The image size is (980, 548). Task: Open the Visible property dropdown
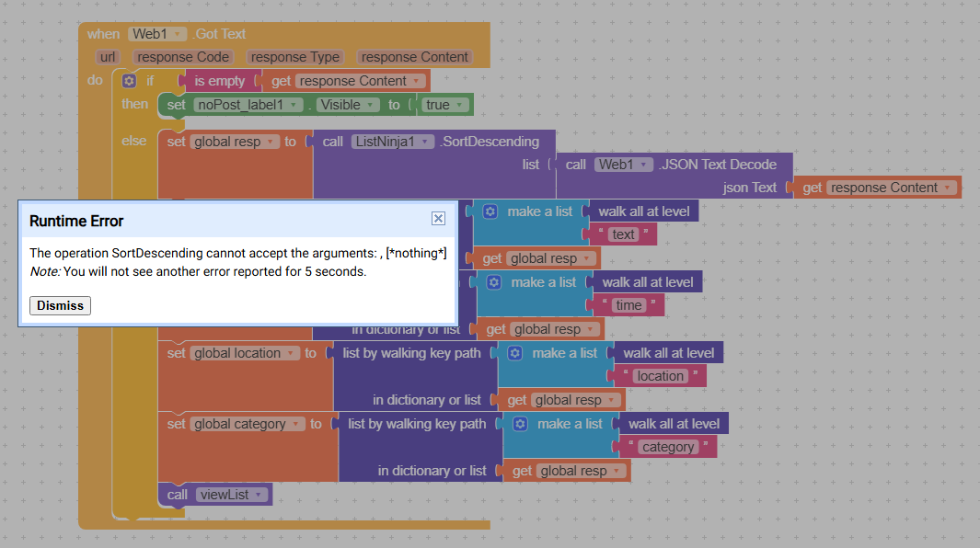pyautogui.click(x=370, y=104)
